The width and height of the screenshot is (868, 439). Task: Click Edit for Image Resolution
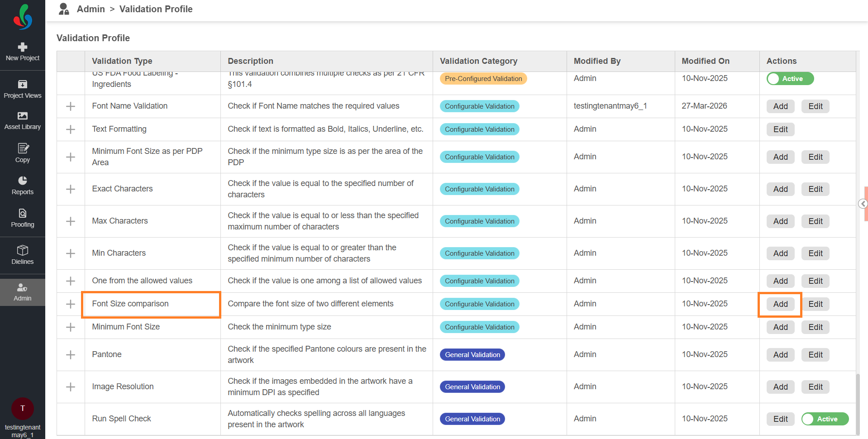coord(816,387)
